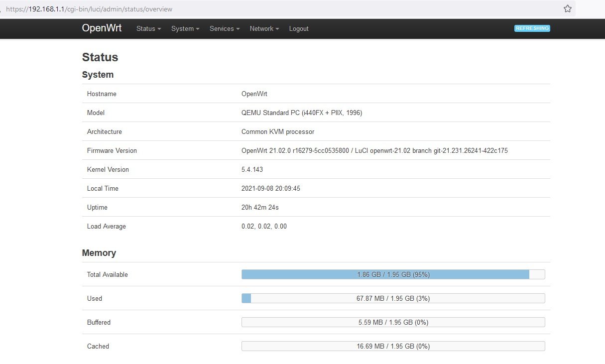Image resolution: width=605 pixels, height=364 pixels.
Task: Expand the System menu
Action: click(x=185, y=29)
